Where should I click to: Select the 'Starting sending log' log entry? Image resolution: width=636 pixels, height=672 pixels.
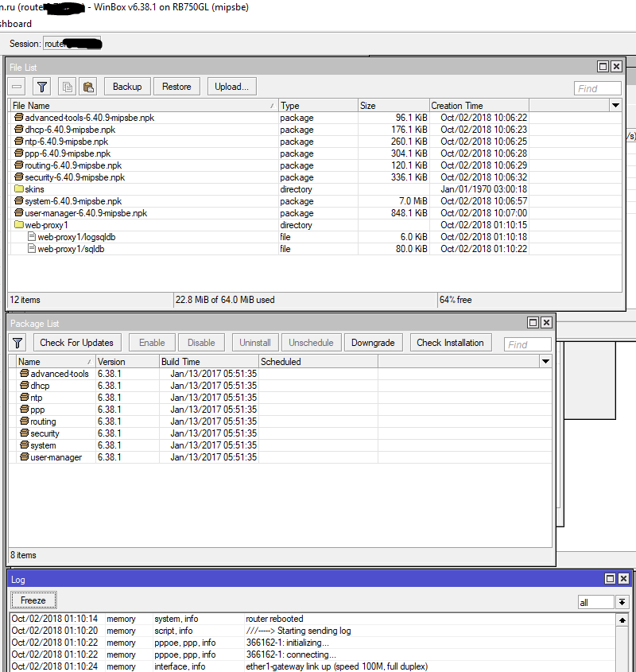312,631
